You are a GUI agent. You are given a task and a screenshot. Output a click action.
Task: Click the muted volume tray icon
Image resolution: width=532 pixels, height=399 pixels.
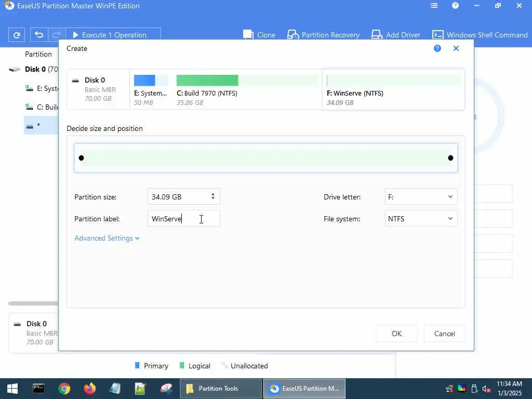click(x=486, y=389)
